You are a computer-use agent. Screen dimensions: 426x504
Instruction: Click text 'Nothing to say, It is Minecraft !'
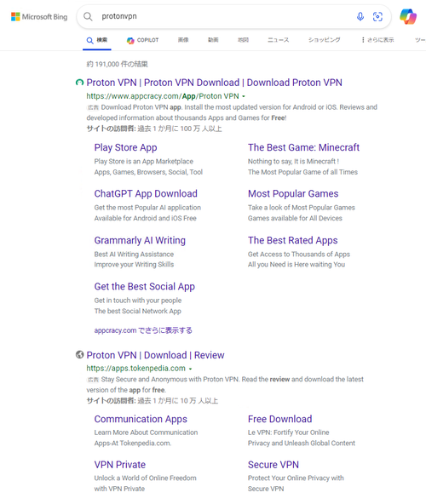(x=293, y=162)
